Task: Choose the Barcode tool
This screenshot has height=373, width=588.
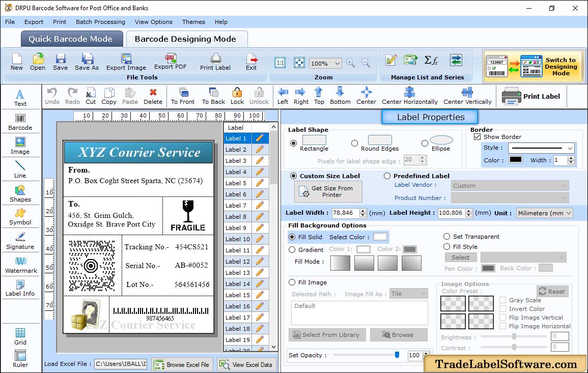Action: (20, 122)
